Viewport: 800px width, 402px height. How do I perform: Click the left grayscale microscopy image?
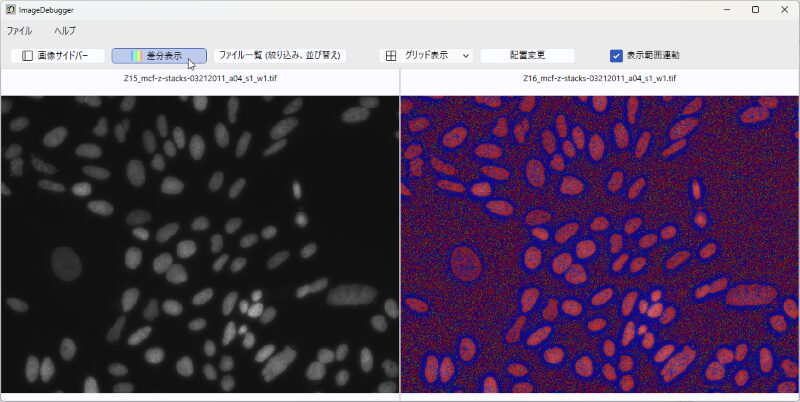click(x=200, y=243)
